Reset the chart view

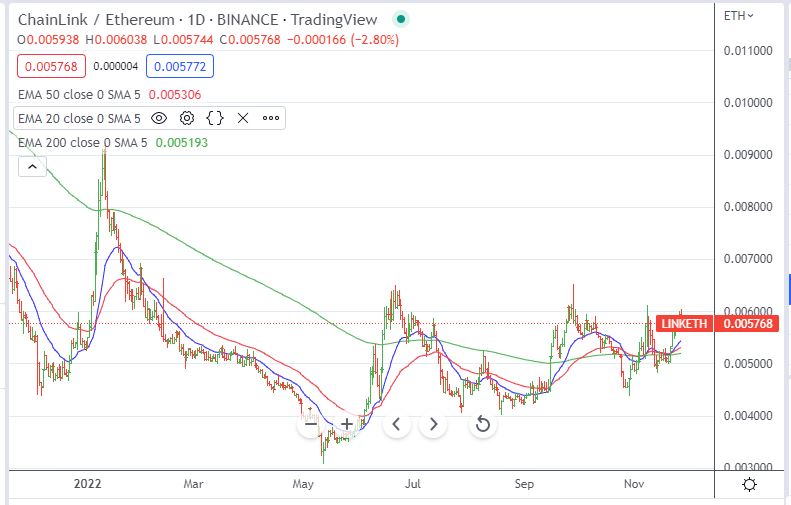[x=483, y=424]
